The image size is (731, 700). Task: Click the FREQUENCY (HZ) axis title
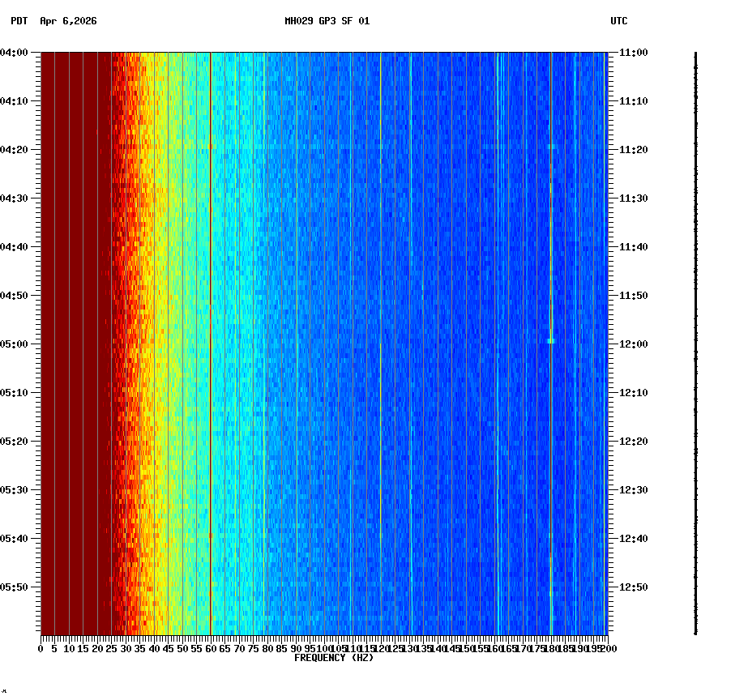pos(333,658)
